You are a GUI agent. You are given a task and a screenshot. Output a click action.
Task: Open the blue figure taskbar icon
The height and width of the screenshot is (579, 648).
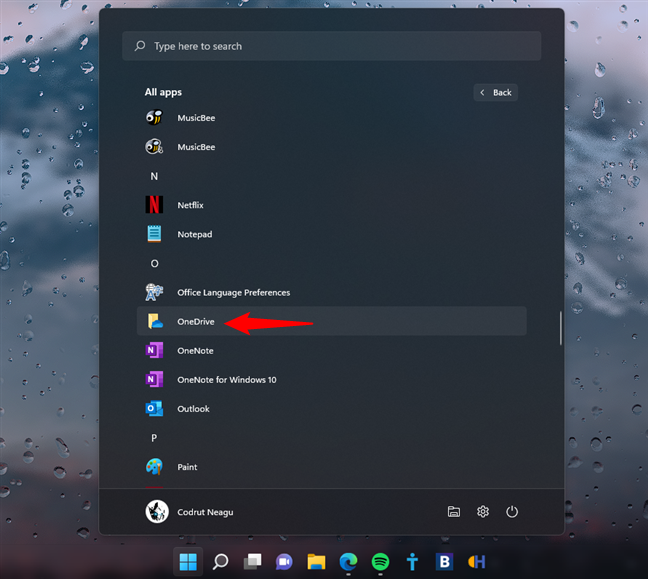(x=412, y=562)
